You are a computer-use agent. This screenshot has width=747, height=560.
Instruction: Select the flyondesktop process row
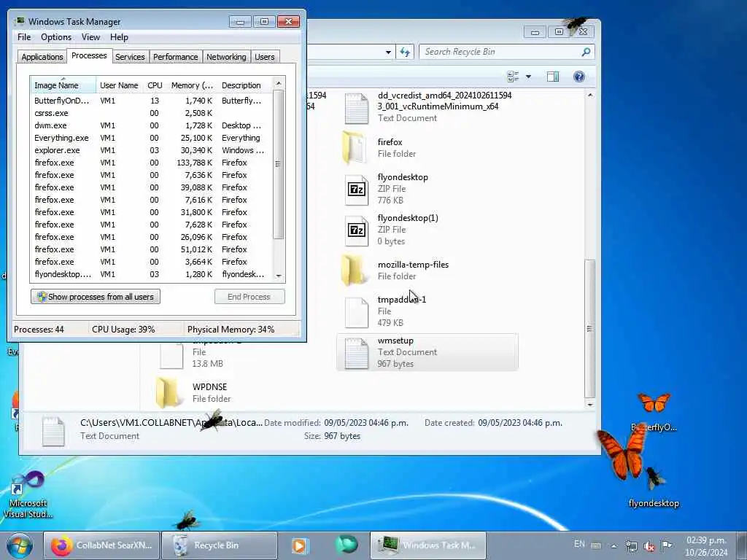pos(150,274)
